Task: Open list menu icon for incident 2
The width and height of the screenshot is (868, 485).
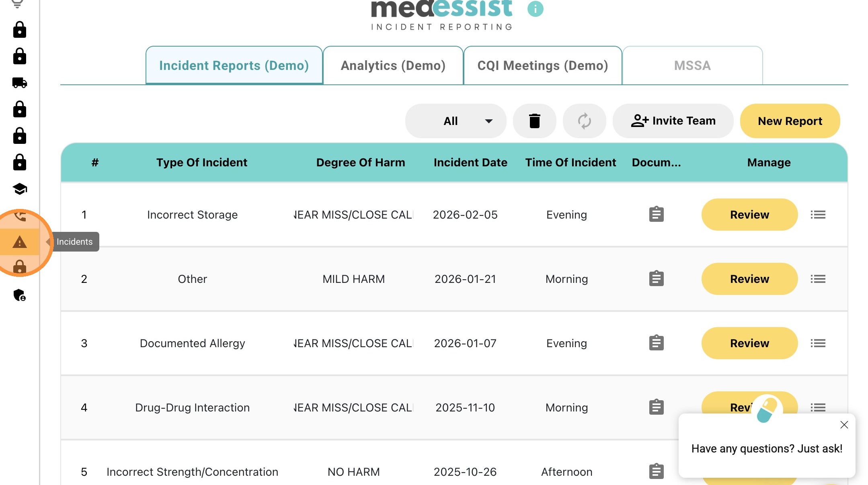Action: point(818,279)
